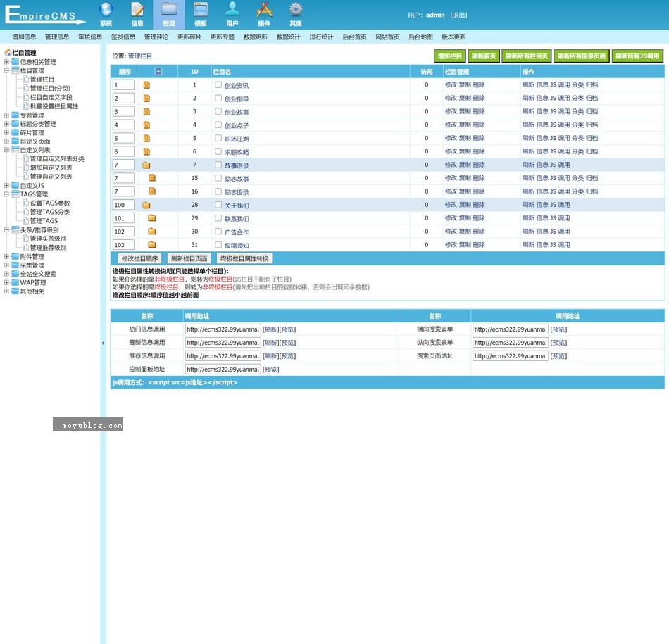Click the 热门信息调用 URL field
The height and width of the screenshot is (644, 669).
[223, 329]
